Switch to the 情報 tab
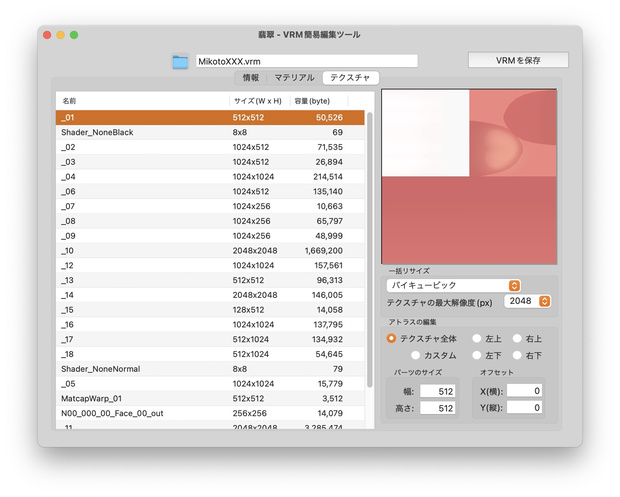This screenshot has height=497, width=620. coord(251,77)
